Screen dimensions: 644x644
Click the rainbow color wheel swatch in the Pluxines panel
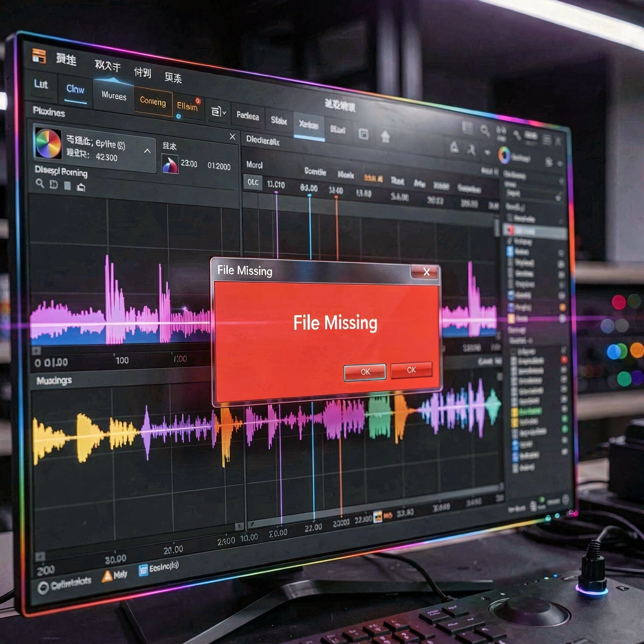coord(48,144)
